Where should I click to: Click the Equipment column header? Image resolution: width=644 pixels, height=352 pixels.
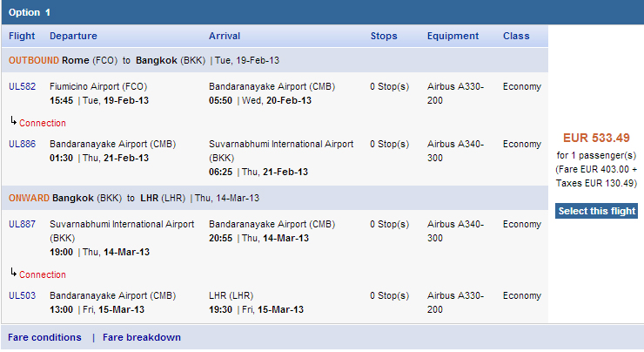click(x=453, y=36)
